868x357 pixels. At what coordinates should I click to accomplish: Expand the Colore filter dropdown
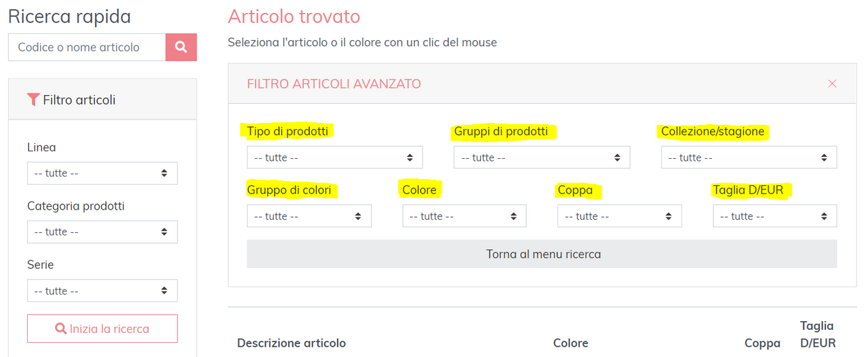point(464,217)
